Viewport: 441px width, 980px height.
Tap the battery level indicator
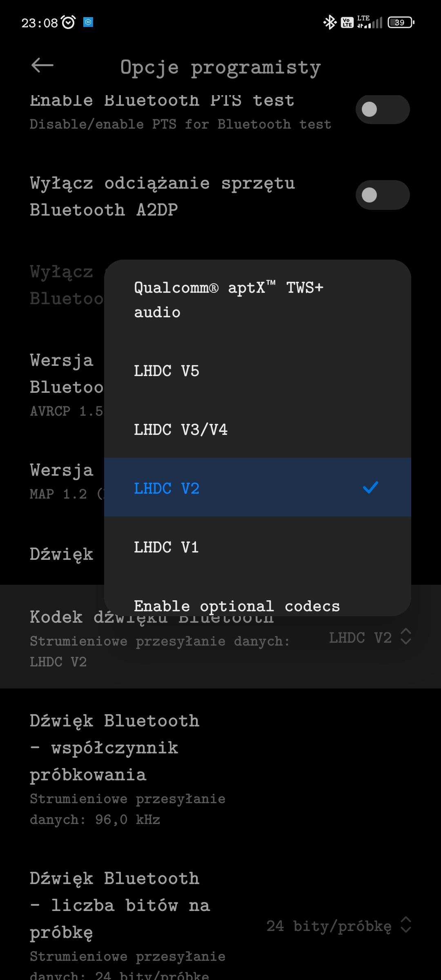point(401,22)
